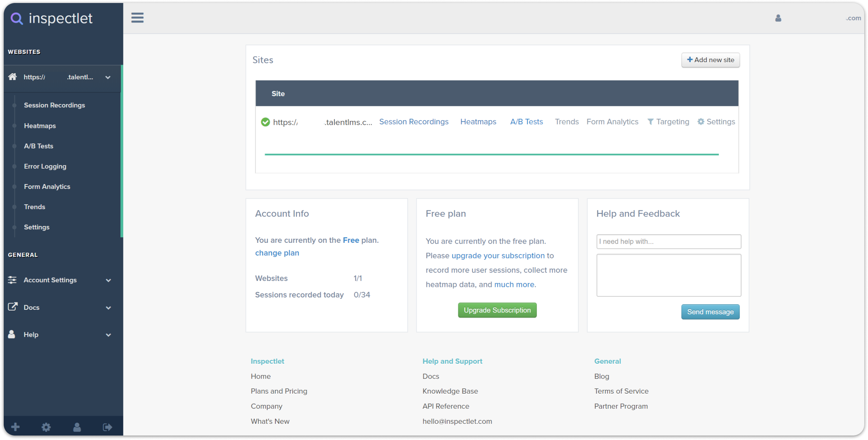Open footer Partner Program link
Image resolution: width=868 pixels, height=440 pixels.
point(621,406)
